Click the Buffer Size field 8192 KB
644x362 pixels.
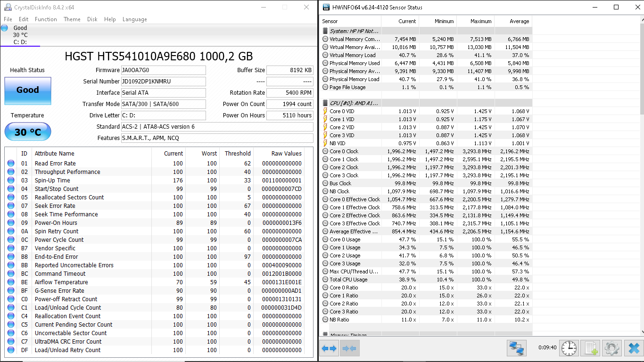(290, 70)
